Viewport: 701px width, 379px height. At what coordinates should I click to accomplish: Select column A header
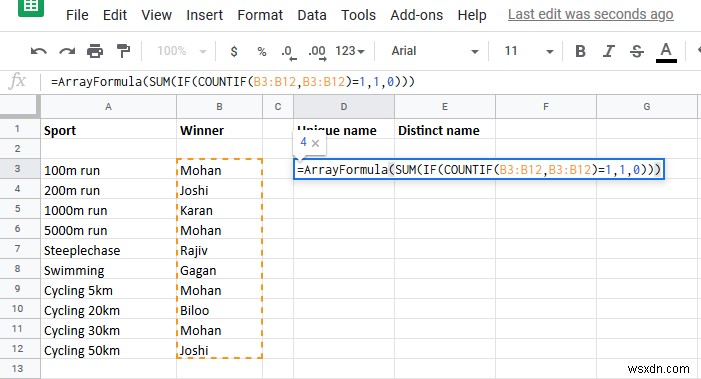click(x=108, y=107)
